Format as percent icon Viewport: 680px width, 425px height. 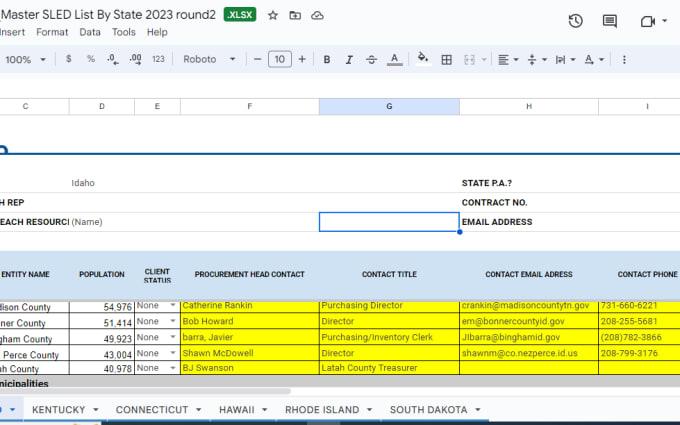[91, 59]
